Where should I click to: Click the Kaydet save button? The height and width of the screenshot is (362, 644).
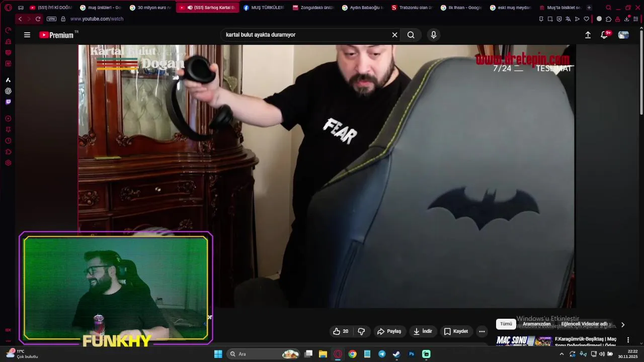pos(456,331)
